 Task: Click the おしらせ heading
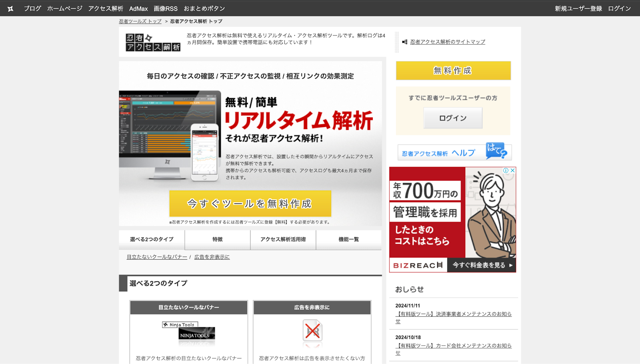(x=409, y=289)
